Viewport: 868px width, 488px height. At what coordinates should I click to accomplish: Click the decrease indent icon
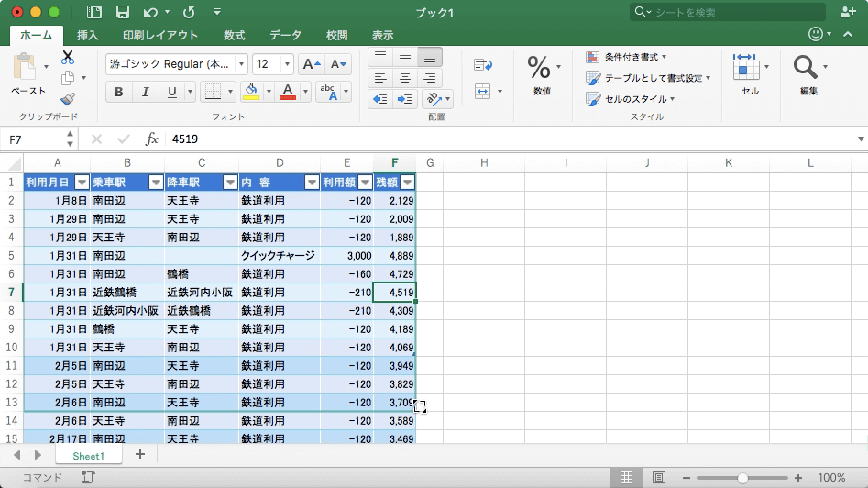(379, 99)
